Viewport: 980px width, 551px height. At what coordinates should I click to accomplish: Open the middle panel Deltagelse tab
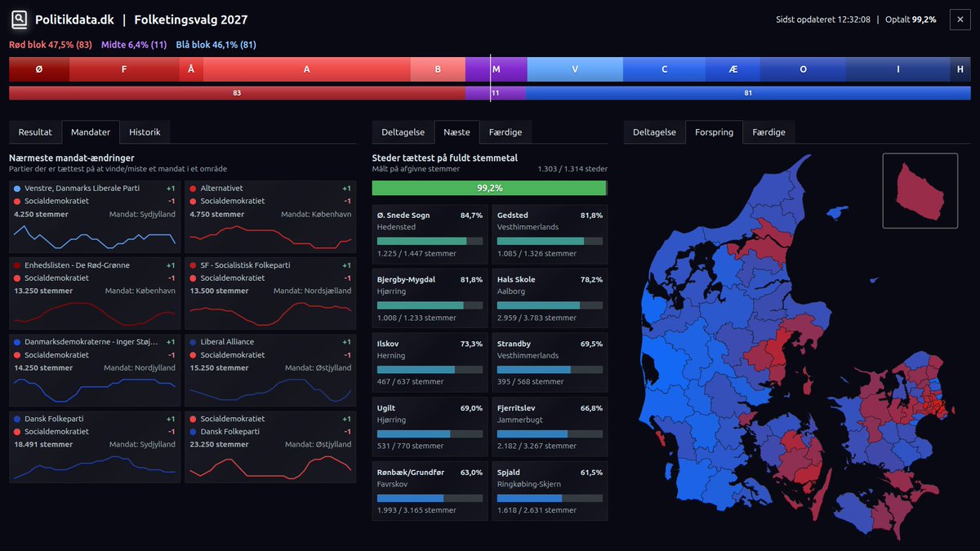tap(403, 132)
